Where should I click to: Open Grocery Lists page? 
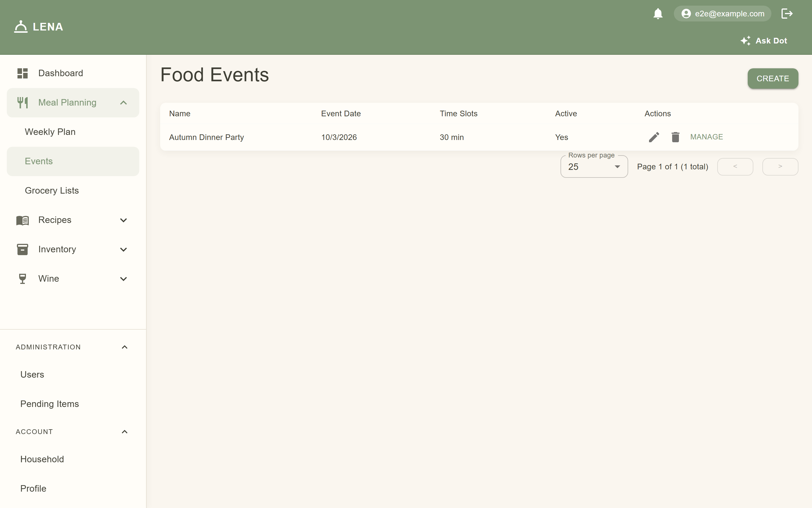coord(73,190)
